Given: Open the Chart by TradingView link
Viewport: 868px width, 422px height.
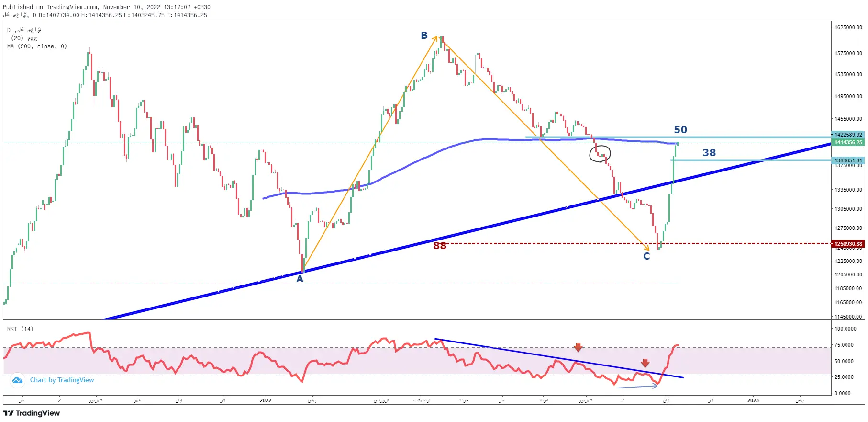Looking at the screenshot, I should (x=62, y=380).
